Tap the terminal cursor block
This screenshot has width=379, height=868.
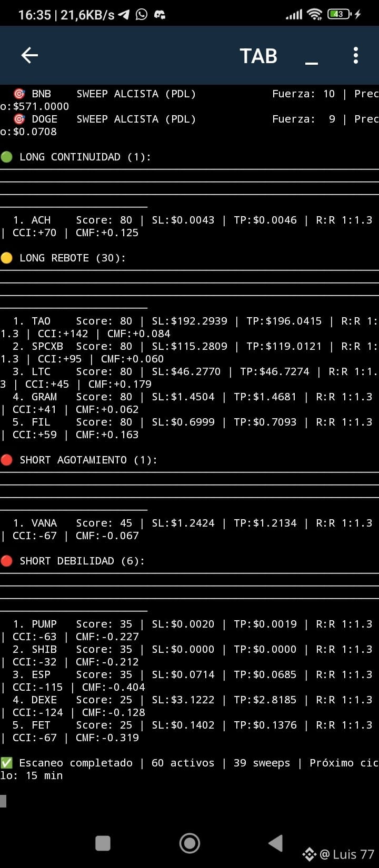pos(3,801)
